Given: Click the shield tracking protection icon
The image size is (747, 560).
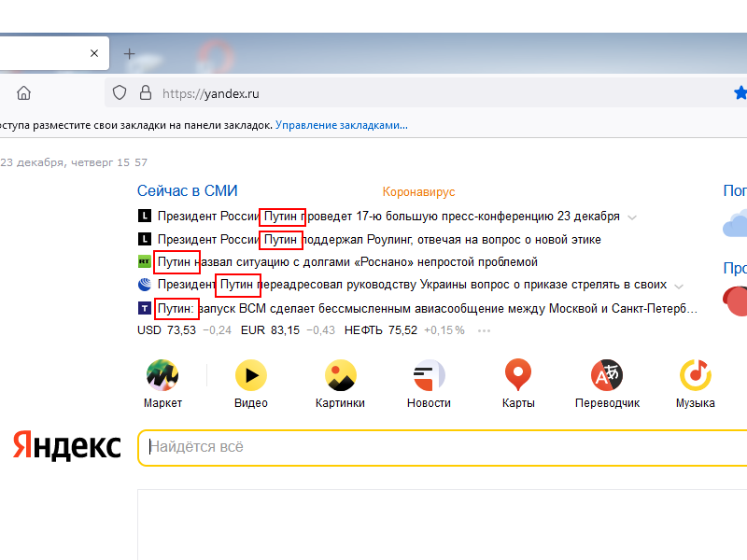Looking at the screenshot, I should 120,92.
